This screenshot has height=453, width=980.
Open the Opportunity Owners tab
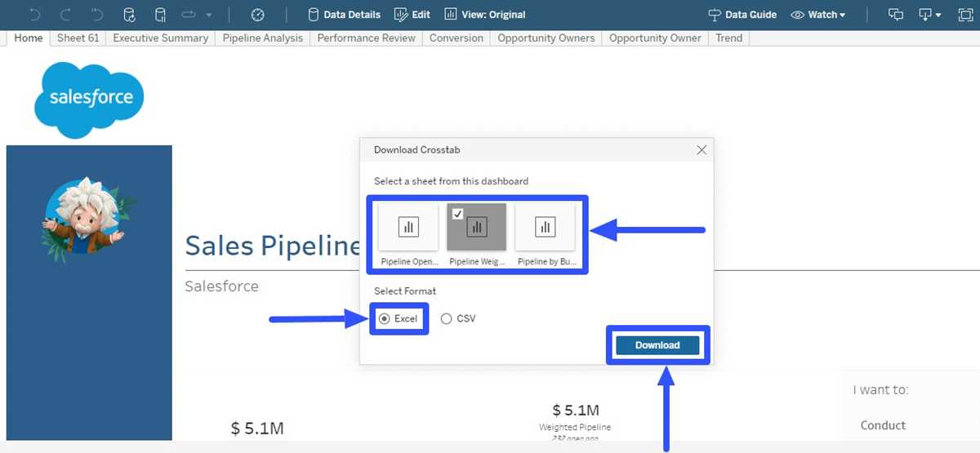click(x=546, y=38)
